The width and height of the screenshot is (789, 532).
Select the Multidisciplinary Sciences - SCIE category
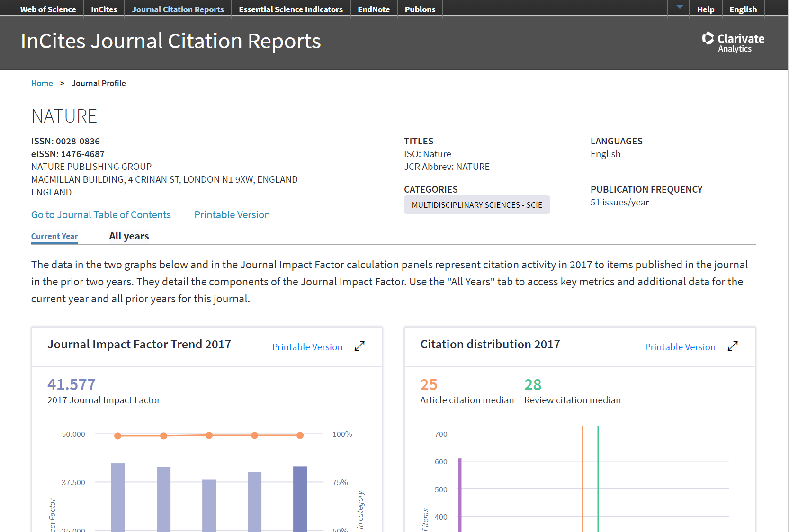[477, 205]
